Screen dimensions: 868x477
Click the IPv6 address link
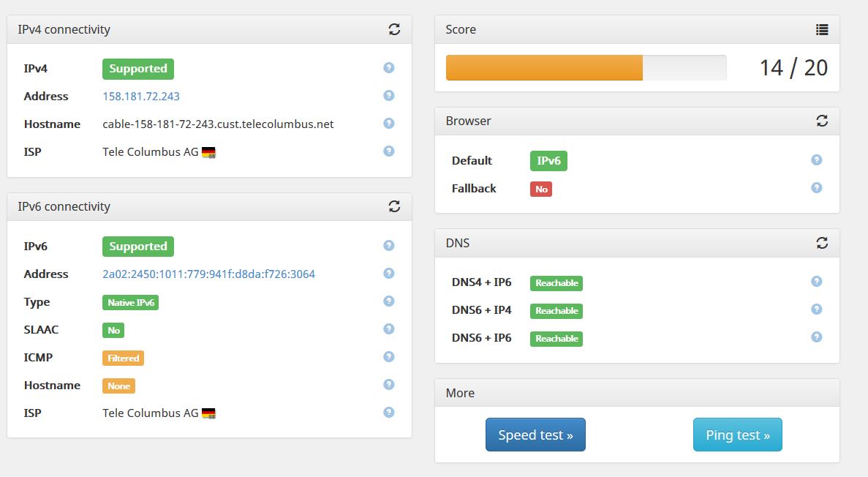pyautogui.click(x=208, y=274)
